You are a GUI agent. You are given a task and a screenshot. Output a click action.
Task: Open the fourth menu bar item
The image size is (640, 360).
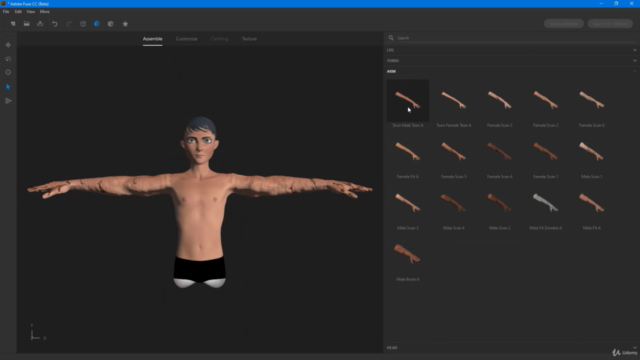[44, 12]
